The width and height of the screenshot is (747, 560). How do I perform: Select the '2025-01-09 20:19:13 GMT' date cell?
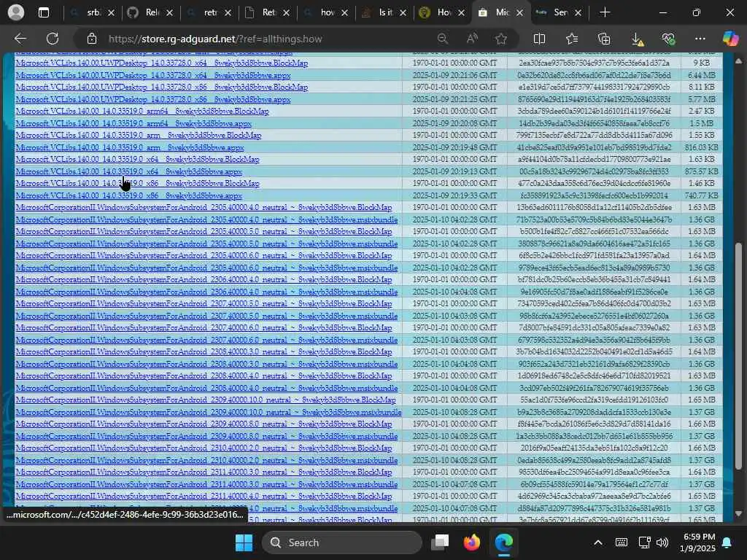[x=454, y=171]
